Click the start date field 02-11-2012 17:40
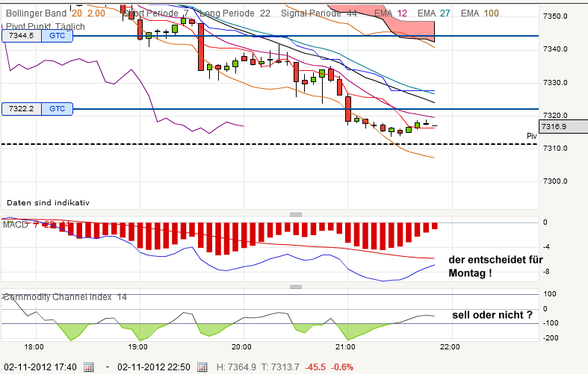Viewport: 588px width, 374px height. click(40, 367)
